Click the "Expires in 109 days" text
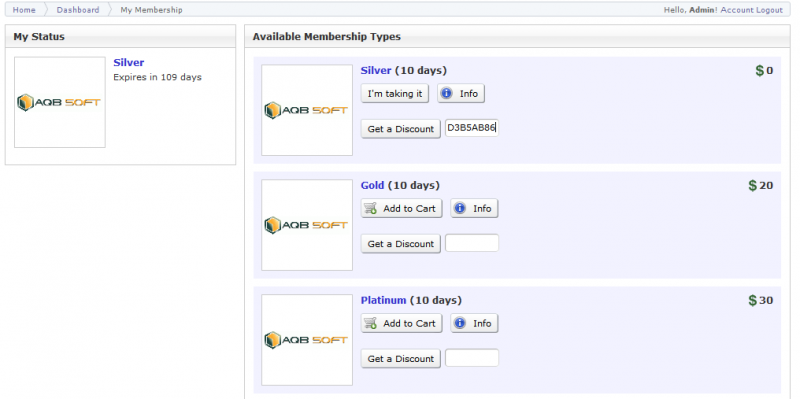Screen dimensions: 800x399 (157, 77)
